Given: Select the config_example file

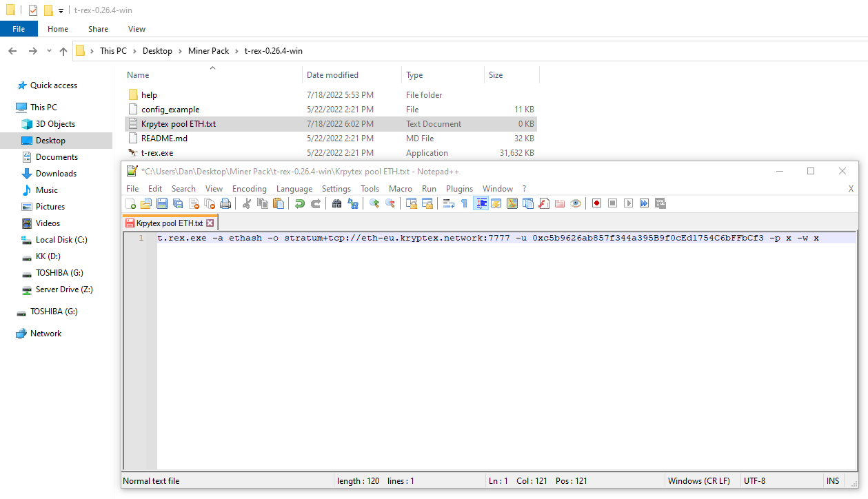Looking at the screenshot, I should (170, 110).
